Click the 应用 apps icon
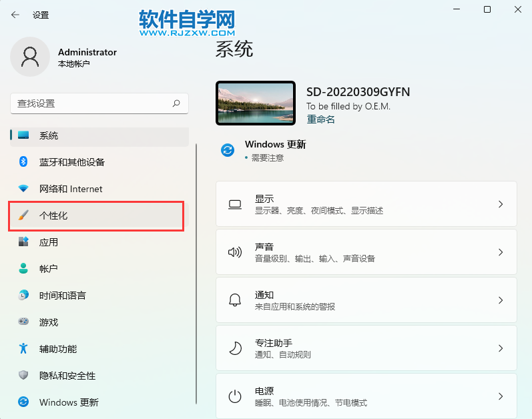Image resolution: width=532 pixels, height=419 pixels. [x=23, y=242]
